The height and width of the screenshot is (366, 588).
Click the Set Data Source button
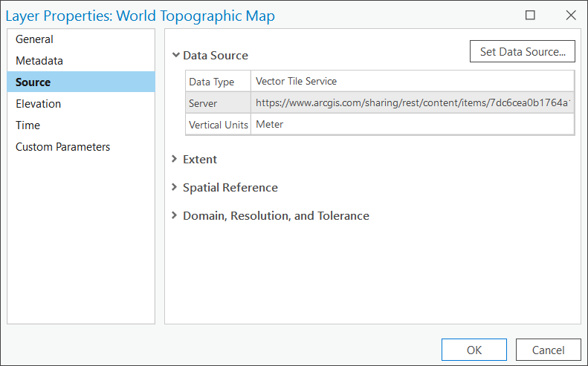pos(523,51)
